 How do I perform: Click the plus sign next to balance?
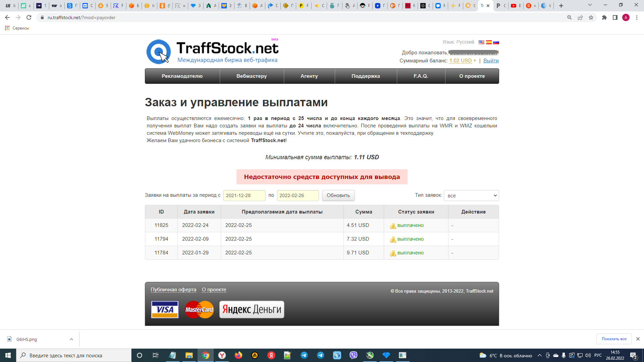(x=475, y=61)
